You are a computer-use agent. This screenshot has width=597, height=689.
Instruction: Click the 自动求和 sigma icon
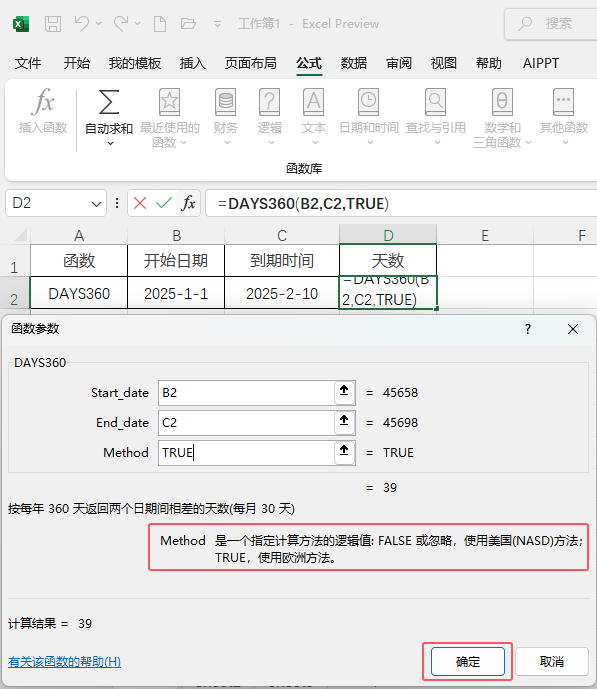[x=109, y=102]
